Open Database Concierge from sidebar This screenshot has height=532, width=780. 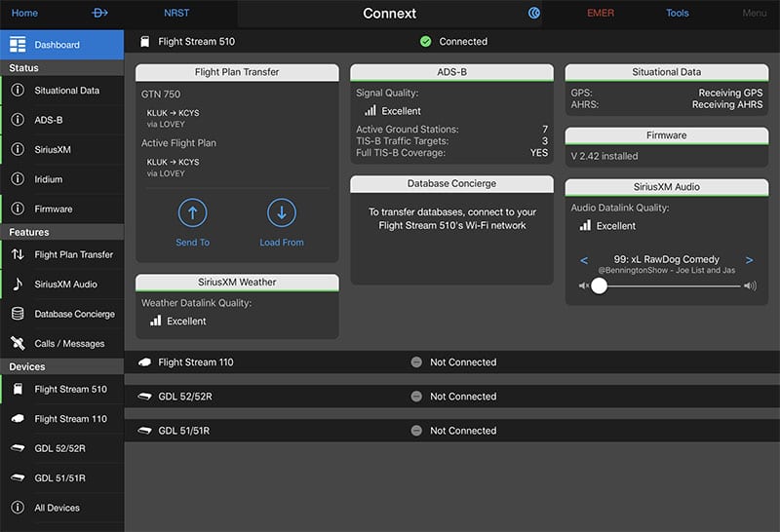(x=61, y=314)
